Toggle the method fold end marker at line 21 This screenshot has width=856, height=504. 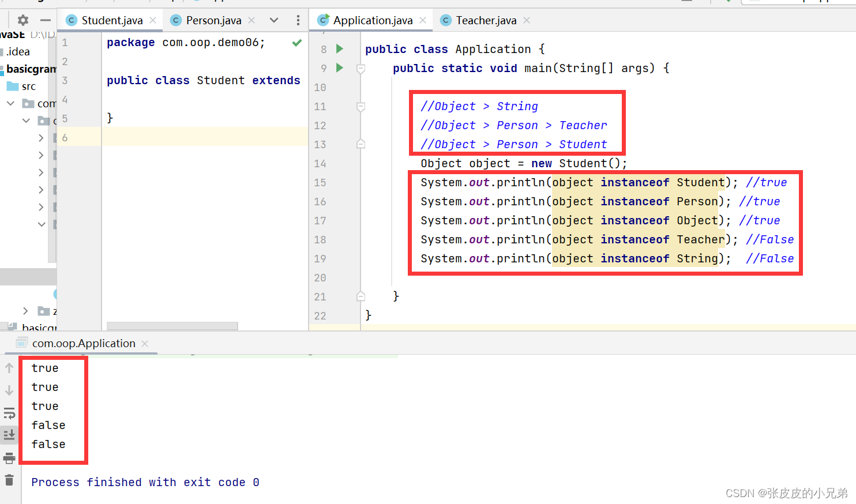(x=361, y=296)
